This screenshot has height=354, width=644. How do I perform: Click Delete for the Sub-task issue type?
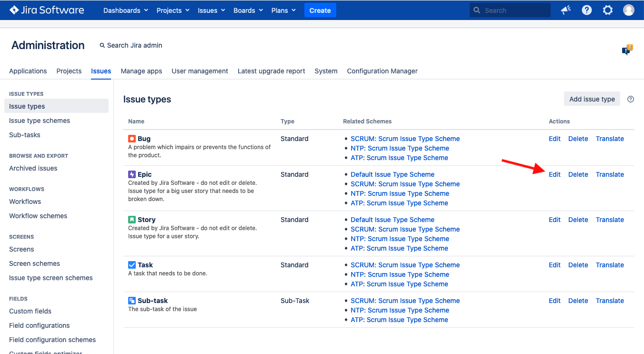coord(578,301)
